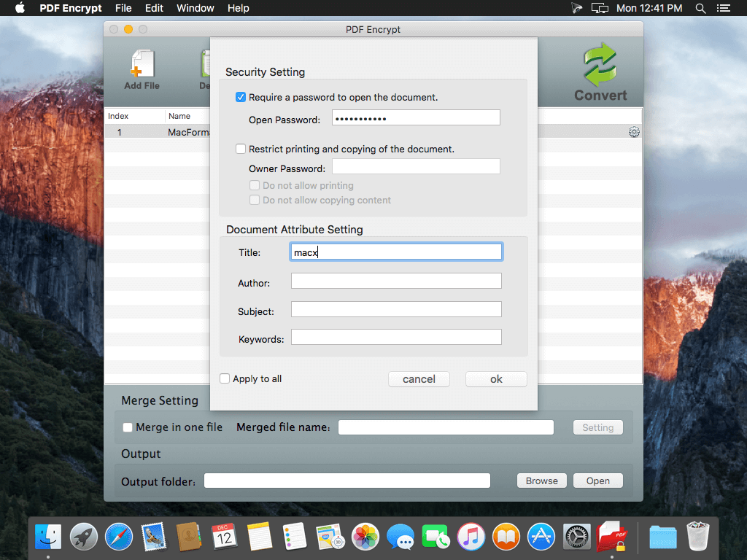Open Messages from the dock
The height and width of the screenshot is (560, 747).
pyautogui.click(x=400, y=537)
